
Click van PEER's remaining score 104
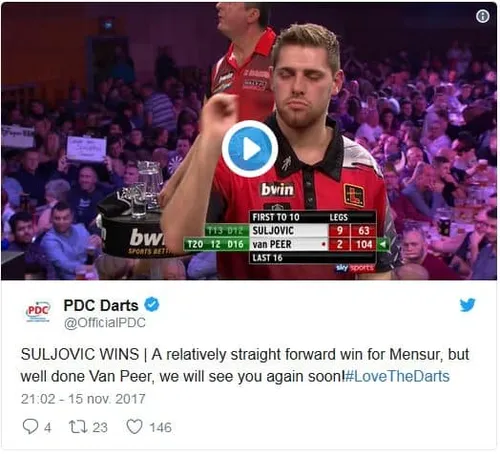[364, 244]
